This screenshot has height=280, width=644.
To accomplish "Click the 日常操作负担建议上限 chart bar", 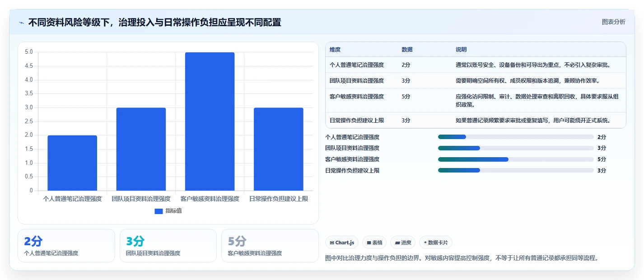I will [x=278, y=149].
